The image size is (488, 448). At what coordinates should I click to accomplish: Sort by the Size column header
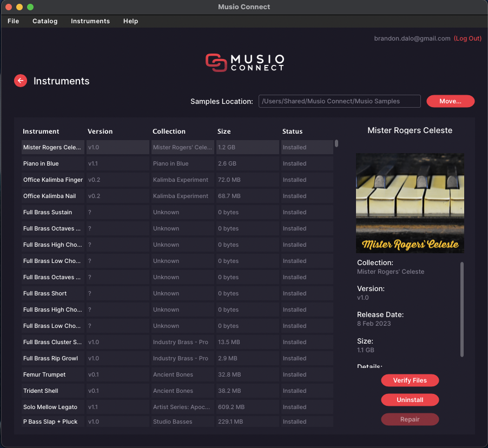pyautogui.click(x=224, y=131)
